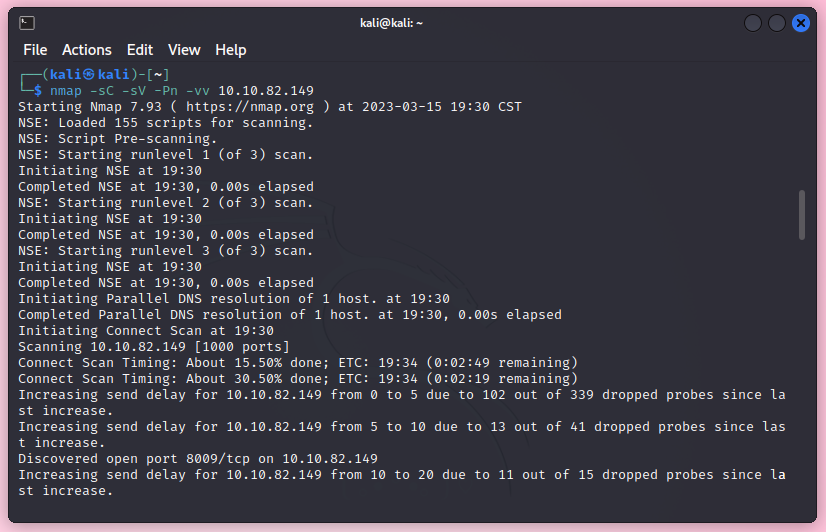Click the 'Discovered open port 8009/tcp' line
This screenshot has height=532, width=826.
click(x=198, y=459)
